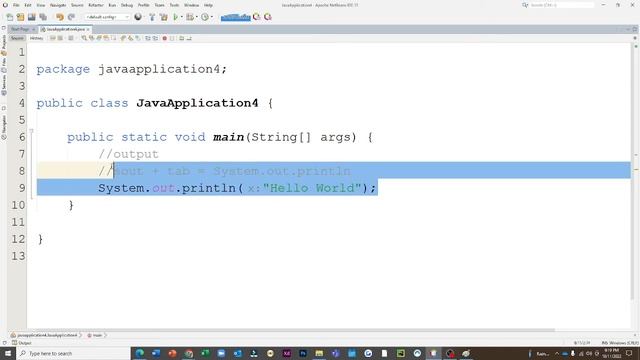Switch editor to History view
Image resolution: width=640 pixels, height=360 pixels.
36,38
